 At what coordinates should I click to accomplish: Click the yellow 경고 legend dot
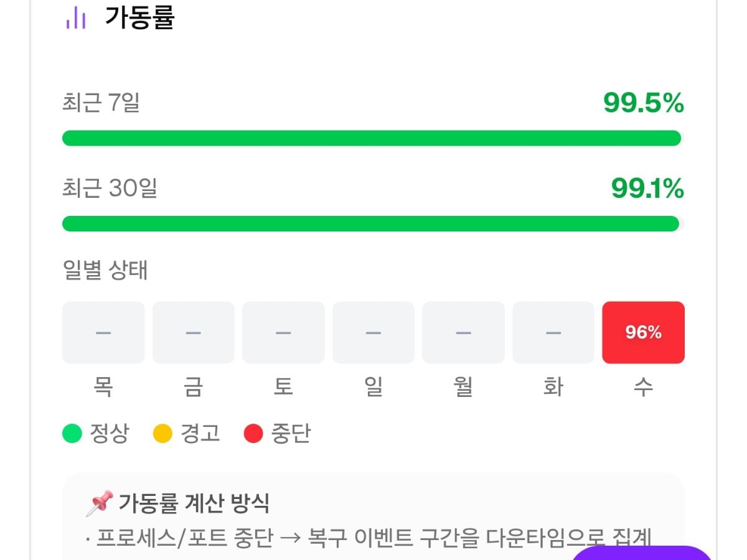pos(162,433)
